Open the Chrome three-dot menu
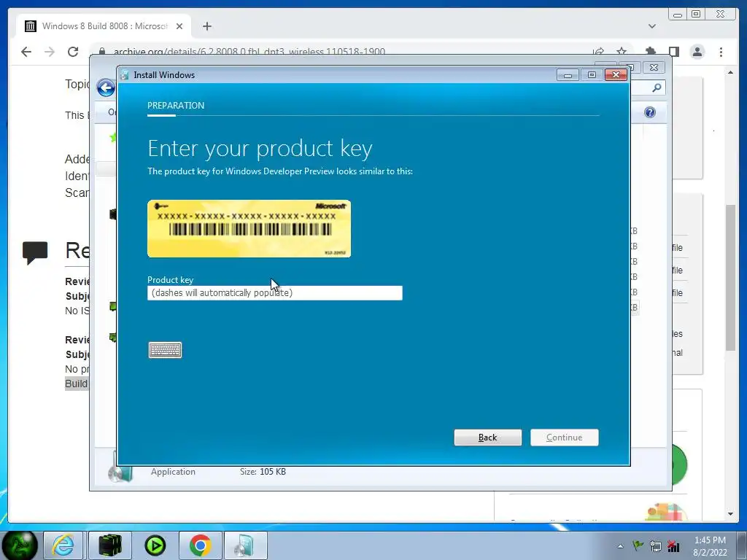The width and height of the screenshot is (747, 560). coord(721,52)
